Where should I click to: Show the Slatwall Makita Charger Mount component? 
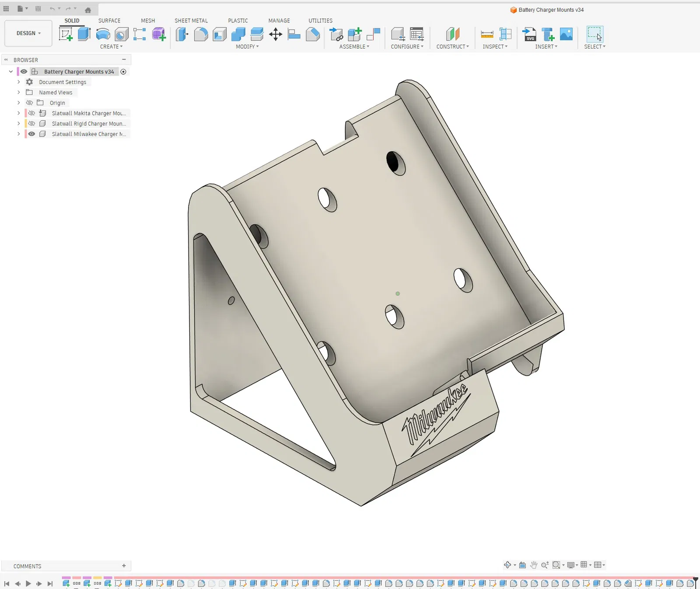click(x=31, y=113)
